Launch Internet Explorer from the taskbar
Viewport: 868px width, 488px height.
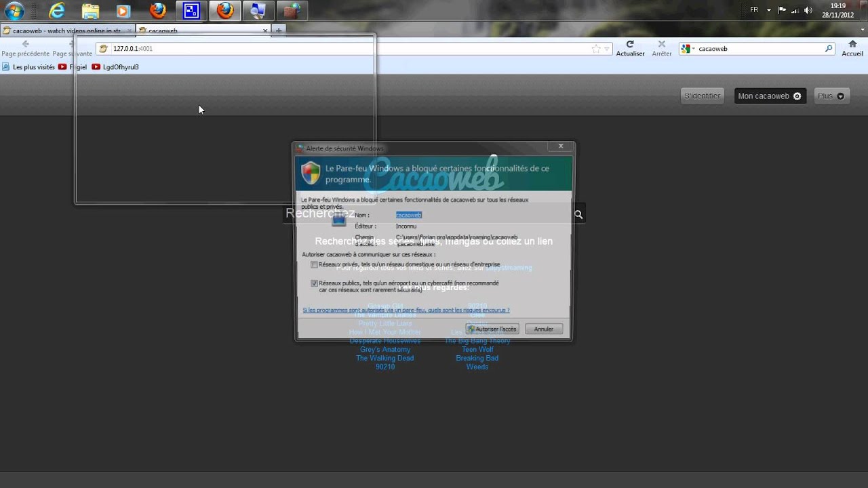pos(57,10)
